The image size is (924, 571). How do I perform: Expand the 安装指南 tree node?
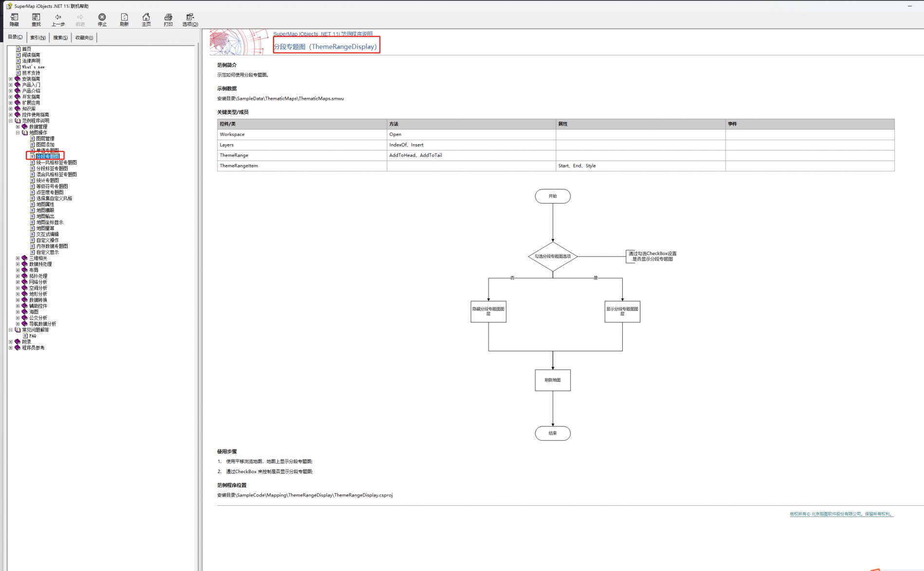(11, 79)
